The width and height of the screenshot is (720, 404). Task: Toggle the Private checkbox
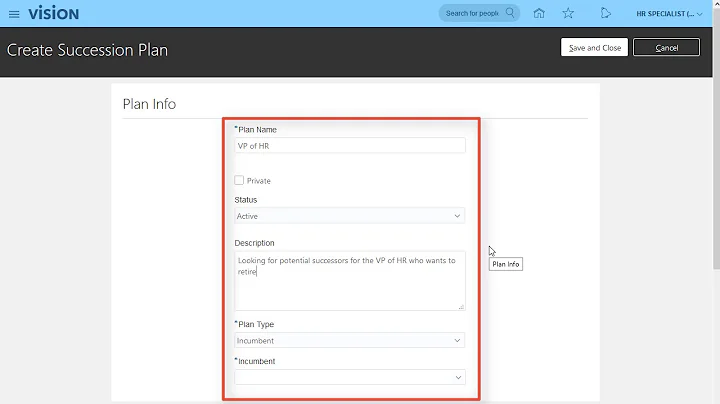pos(239,180)
